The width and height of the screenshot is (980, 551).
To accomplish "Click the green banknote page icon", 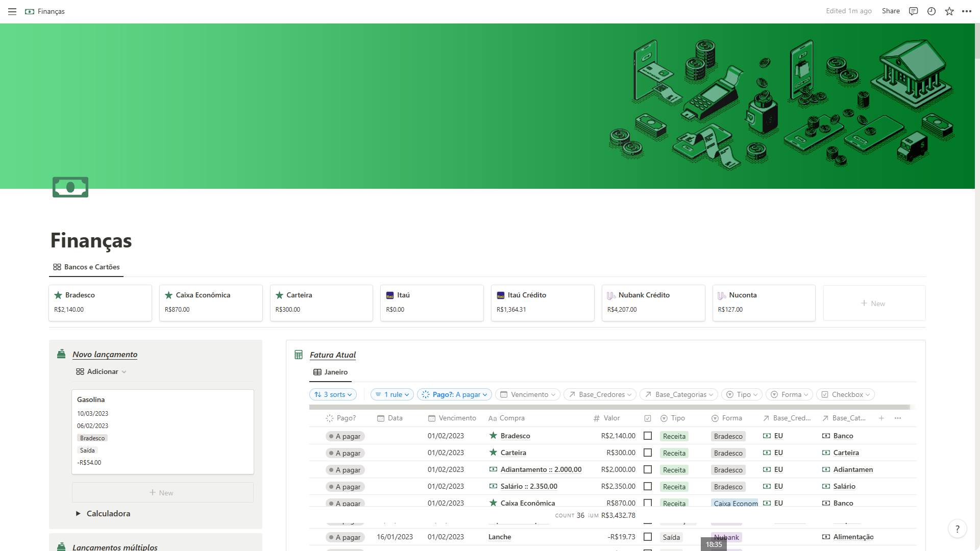I will 70,187.
